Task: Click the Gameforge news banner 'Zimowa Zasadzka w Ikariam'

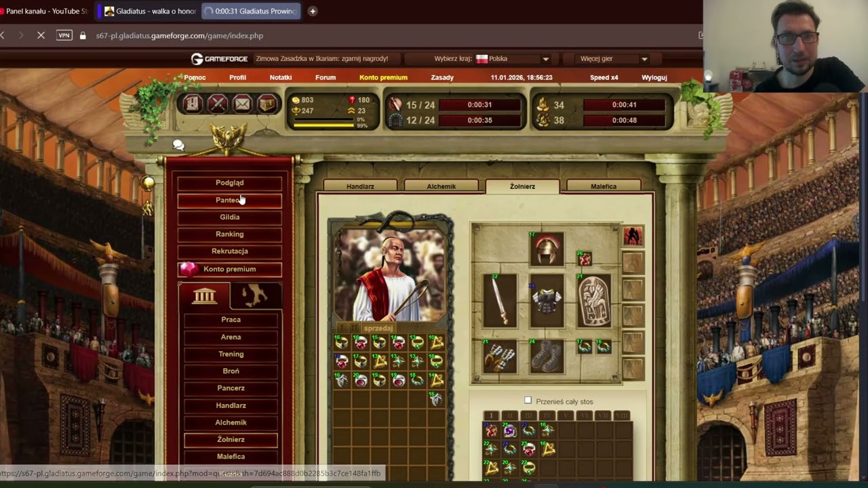Action: (x=322, y=59)
